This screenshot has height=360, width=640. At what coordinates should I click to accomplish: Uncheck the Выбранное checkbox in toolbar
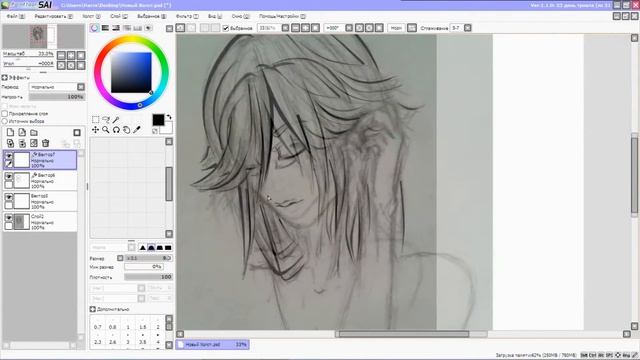pyautogui.click(x=226, y=28)
